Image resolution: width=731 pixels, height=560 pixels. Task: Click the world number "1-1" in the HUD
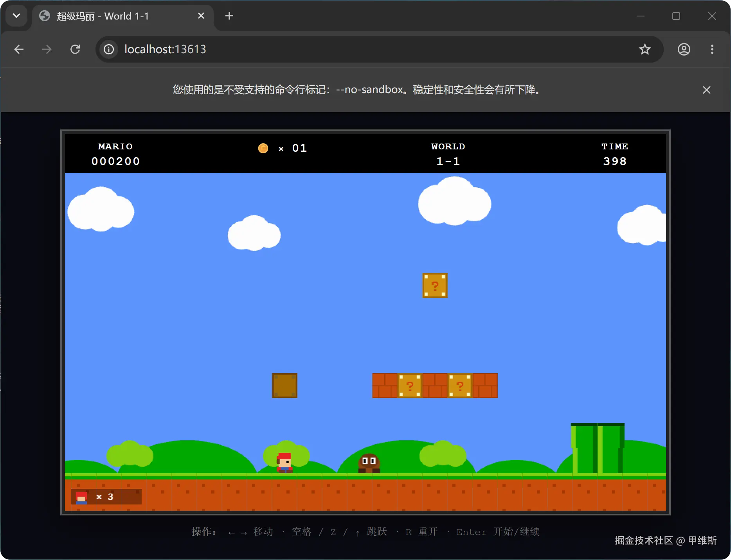point(448,161)
